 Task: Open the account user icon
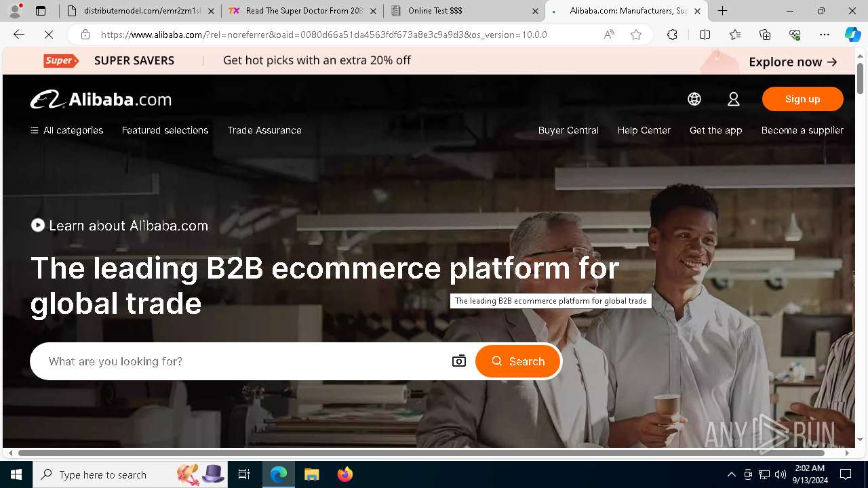point(734,99)
